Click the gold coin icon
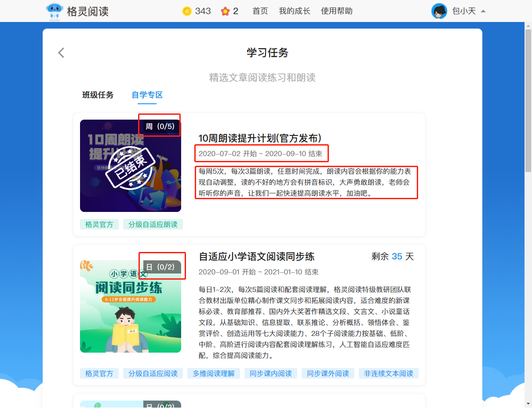This screenshot has height=412, width=532. [x=187, y=11]
